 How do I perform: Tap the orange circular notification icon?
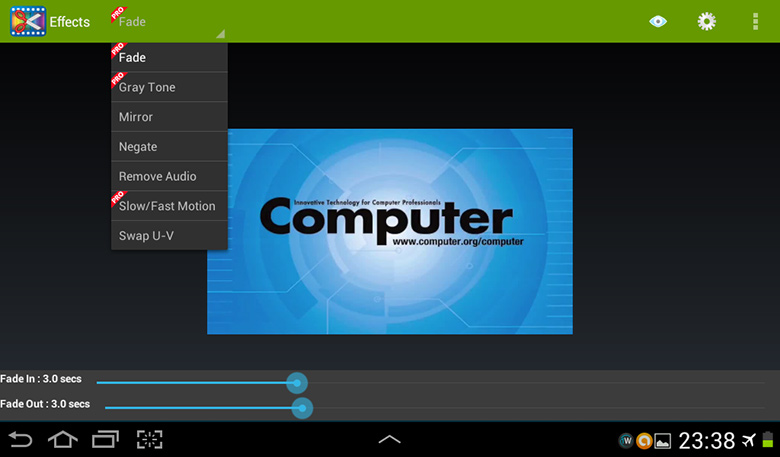click(x=644, y=441)
